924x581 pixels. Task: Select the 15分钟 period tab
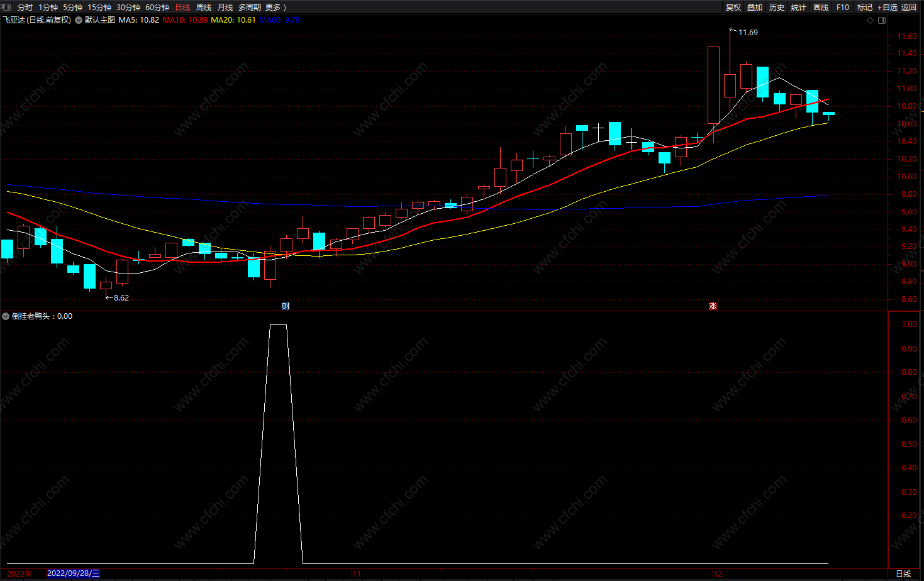(x=99, y=8)
